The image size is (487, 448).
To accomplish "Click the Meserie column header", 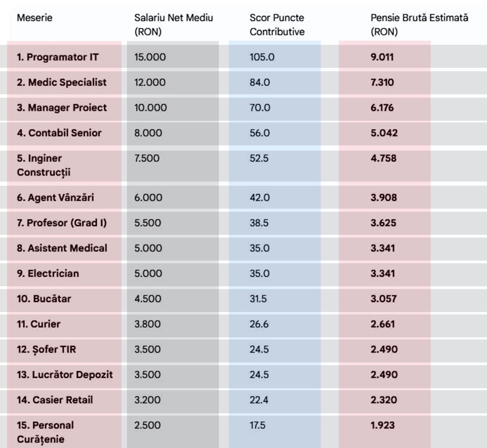I will pyautogui.click(x=34, y=18).
